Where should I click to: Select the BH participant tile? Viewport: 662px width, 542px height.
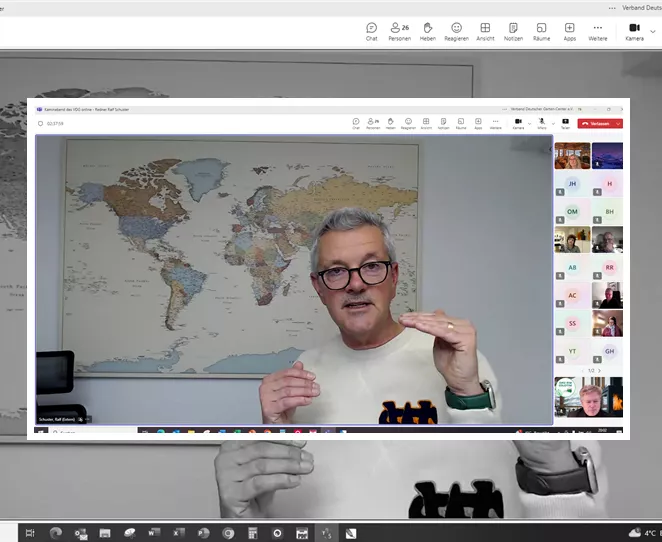click(607, 212)
